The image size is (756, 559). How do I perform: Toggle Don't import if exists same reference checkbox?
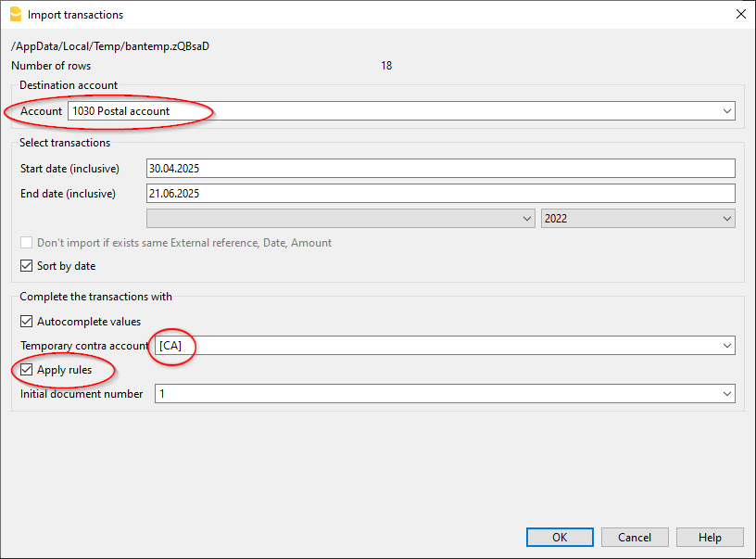(x=27, y=243)
